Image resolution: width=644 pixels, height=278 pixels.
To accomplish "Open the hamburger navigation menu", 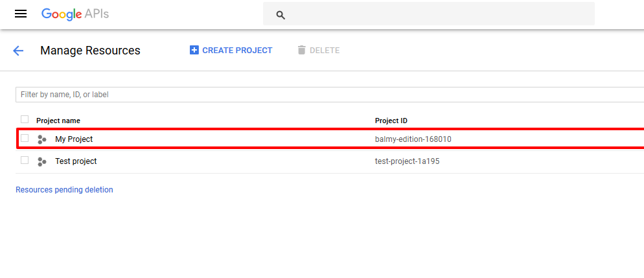I will [21, 14].
